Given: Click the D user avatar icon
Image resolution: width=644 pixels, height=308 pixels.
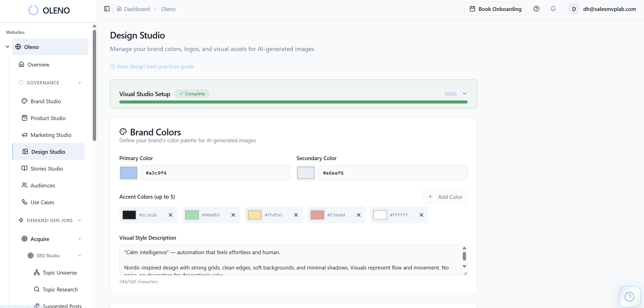Looking at the screenshot, I should point(574,9).
